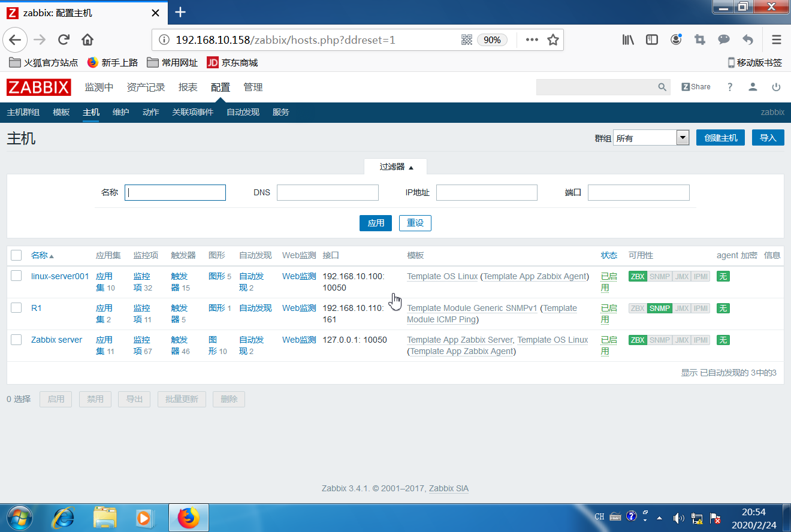Toggle 已启用 status for R1
This screenshot has height=532, width=791.
click(609, 313)
